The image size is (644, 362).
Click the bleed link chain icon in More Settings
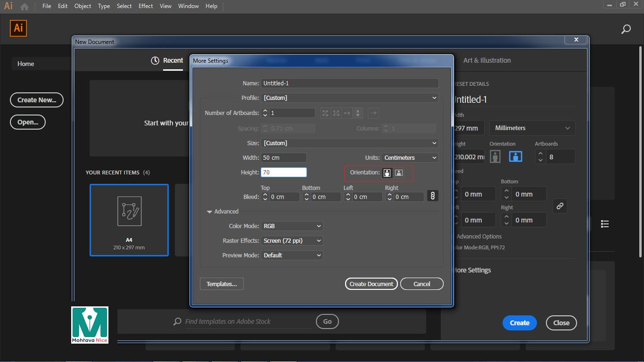[432, 196]
